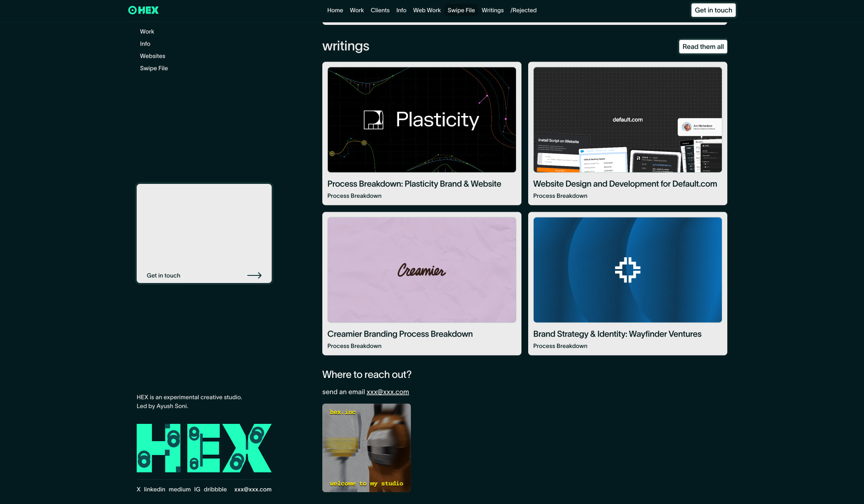Select Swipe File in the top navigation
The height and width of the screenshot is (504, 864).
461,10
